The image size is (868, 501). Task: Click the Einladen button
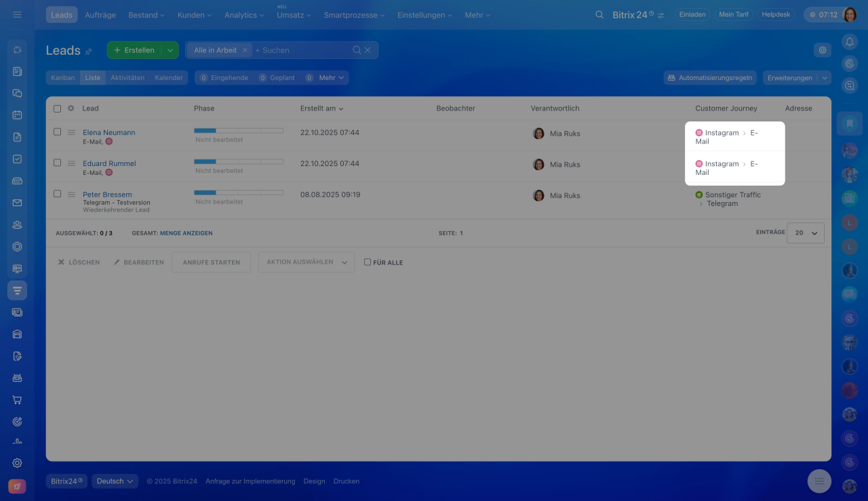click(x=692, y=14)
